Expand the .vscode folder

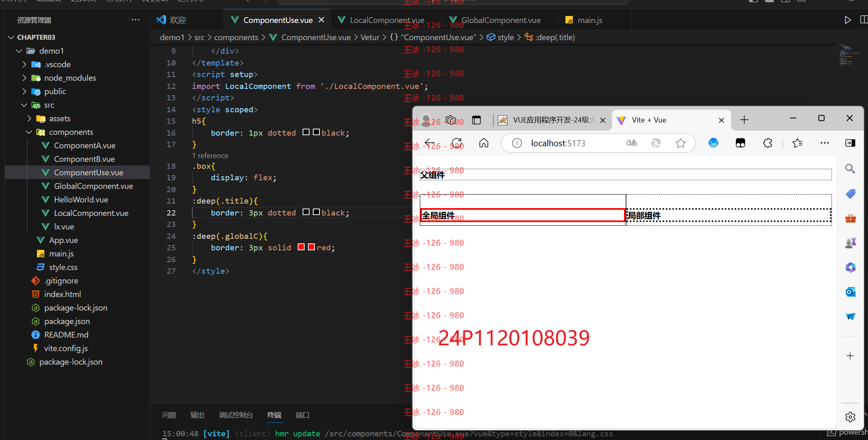click(x=24, y=64)
